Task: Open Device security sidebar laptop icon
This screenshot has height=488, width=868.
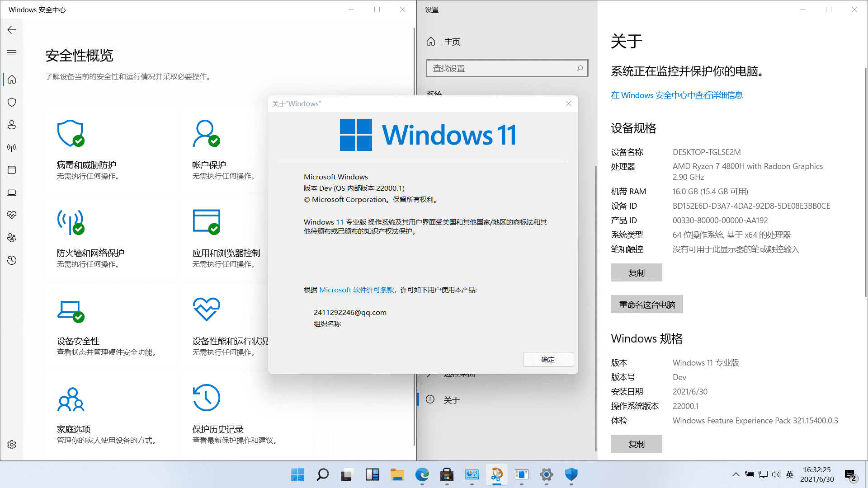Action: (x=12, y=192)
